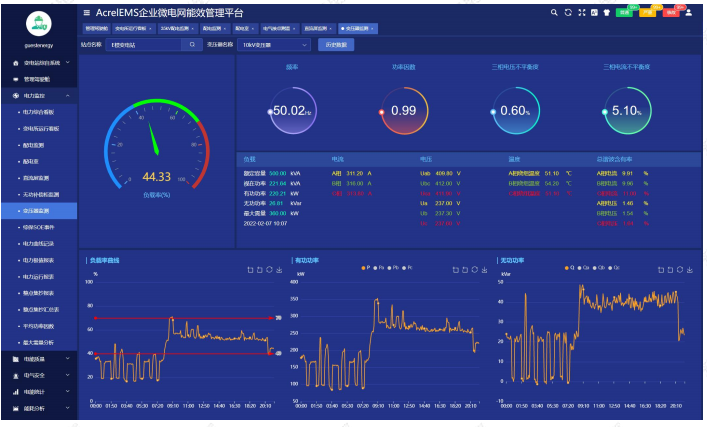707x427 pixels.
Task: Open the yellow alarm badge button
Action: (x=648, y=12)
